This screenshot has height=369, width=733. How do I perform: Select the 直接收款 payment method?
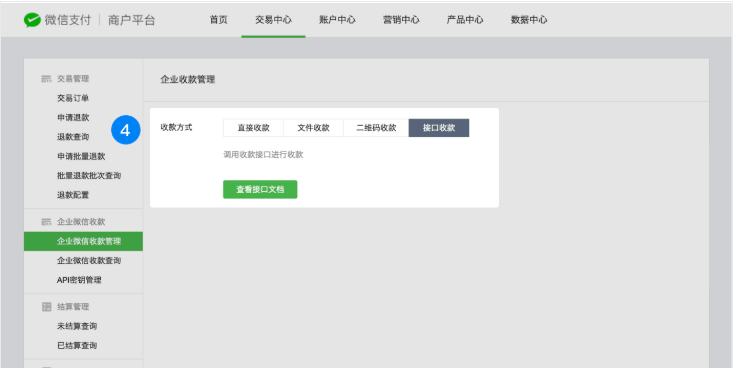click(x=253, y=128)
